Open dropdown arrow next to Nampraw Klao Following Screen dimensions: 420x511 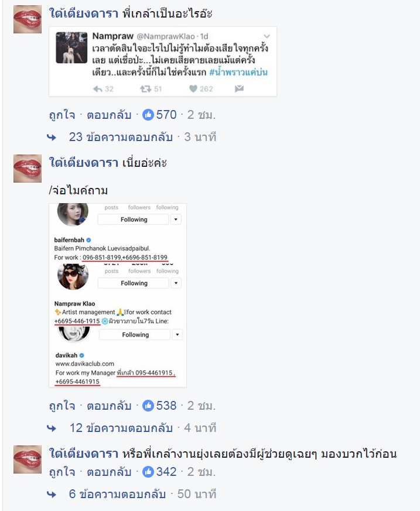coord(176,283)
